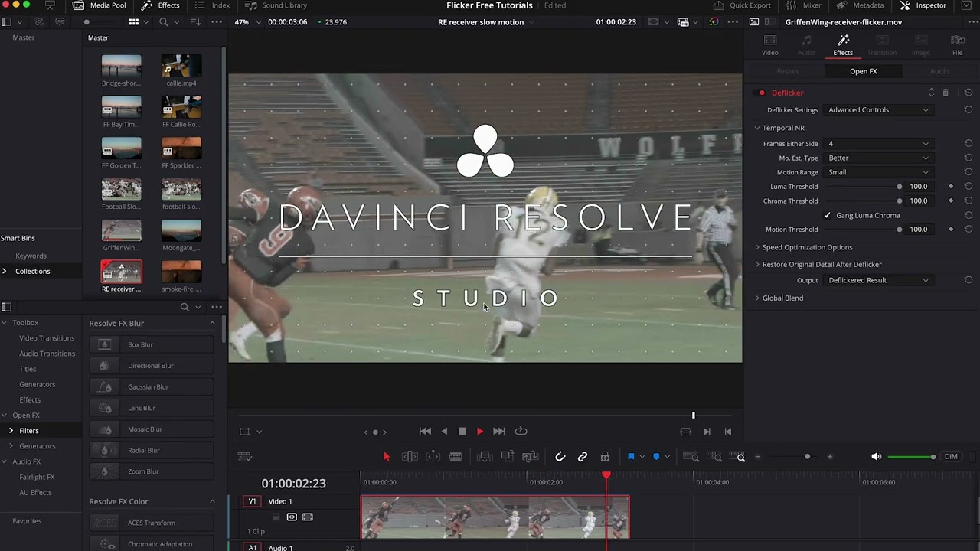
Task: Open the media pool sort menu
Action: pyautogui.click(x=195, y=22)
